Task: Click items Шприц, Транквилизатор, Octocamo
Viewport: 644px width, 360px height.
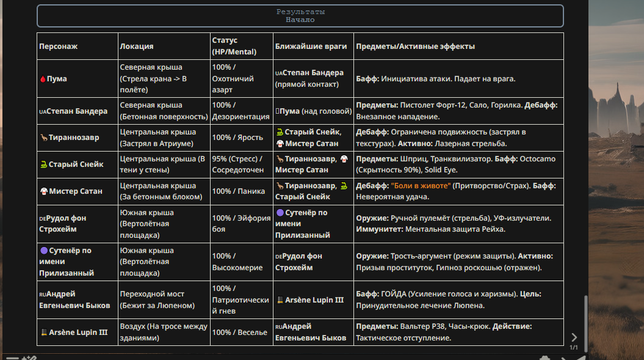Action: (455, 164)
